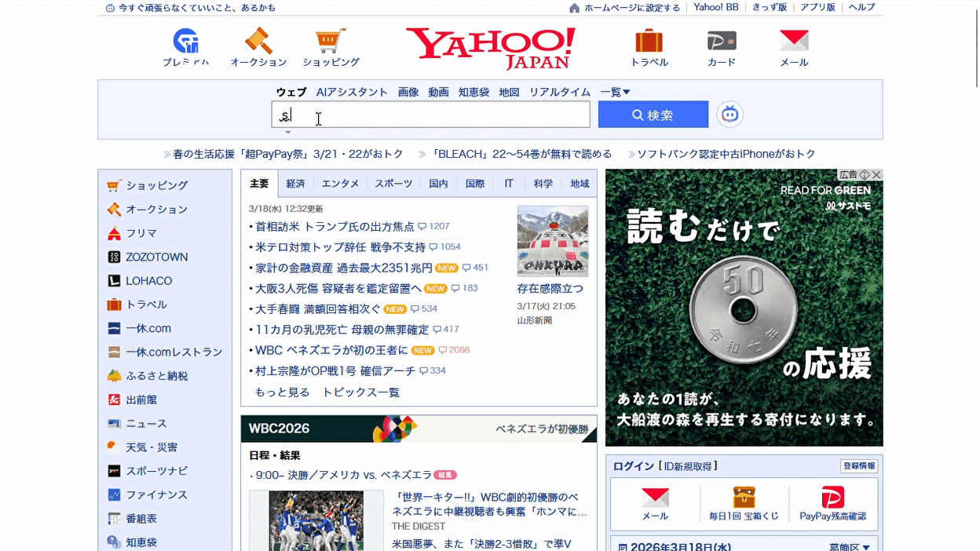Open the Shopping cart icon in header
Screen dimensions: 980x551
click(331, 41)
